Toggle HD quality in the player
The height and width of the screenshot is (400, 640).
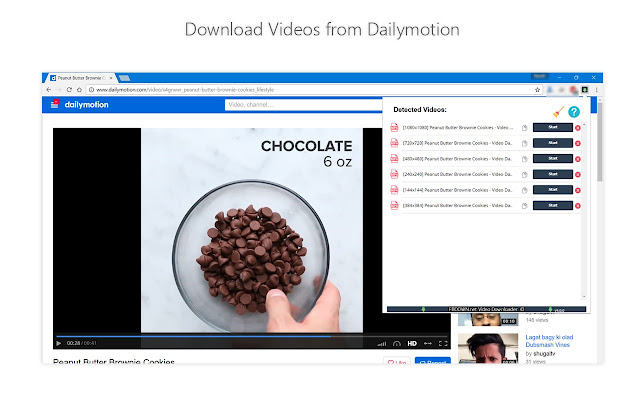coord(412,343)
